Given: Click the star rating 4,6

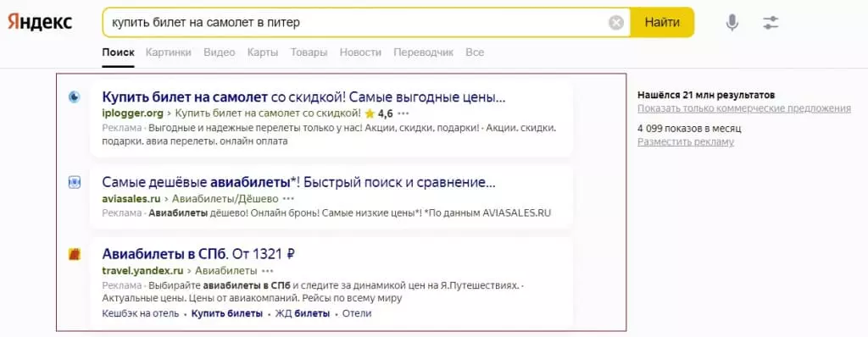Looking at the screenshot, I should (379, 113).
